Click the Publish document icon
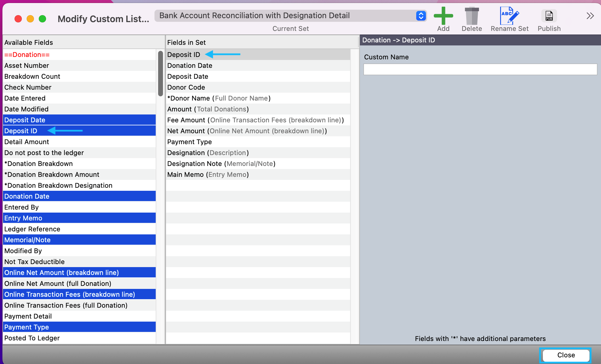Screen dimensions: 601x364 pyautogui.click(x=549, y=16)
